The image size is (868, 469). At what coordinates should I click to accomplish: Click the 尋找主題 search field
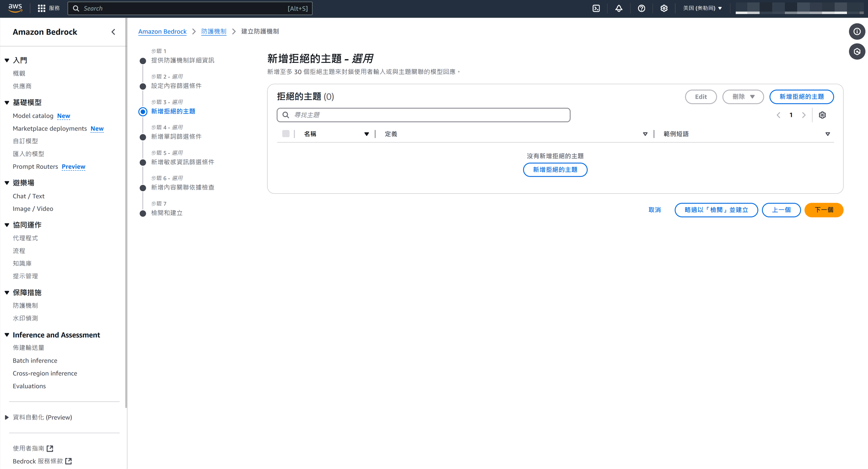coord(423,115)
